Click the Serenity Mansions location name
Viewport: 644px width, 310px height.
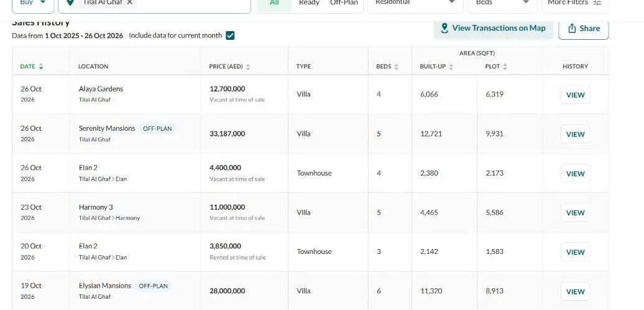(x=107, y=128)
